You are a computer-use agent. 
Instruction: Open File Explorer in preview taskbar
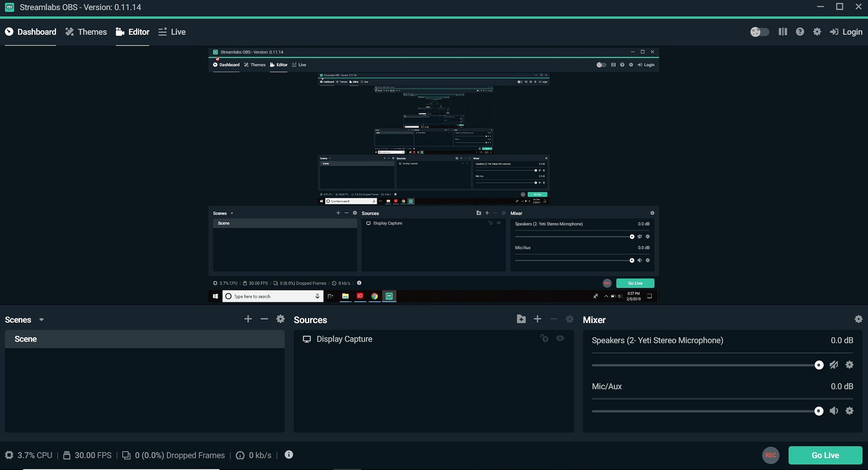(x=346, y=296)
